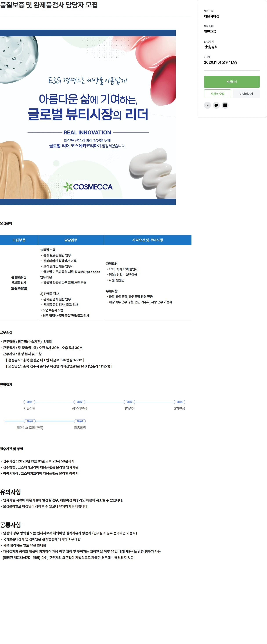This screenshot has height=644, width=267.
Task: Click the 모집부문 table header
Action: [19, 240]
